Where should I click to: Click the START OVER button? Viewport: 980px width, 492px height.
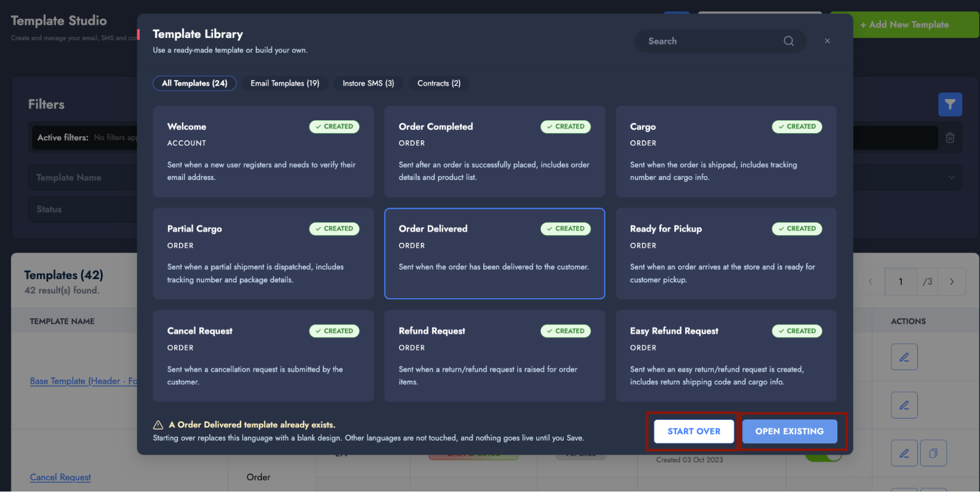coord(694,431)
